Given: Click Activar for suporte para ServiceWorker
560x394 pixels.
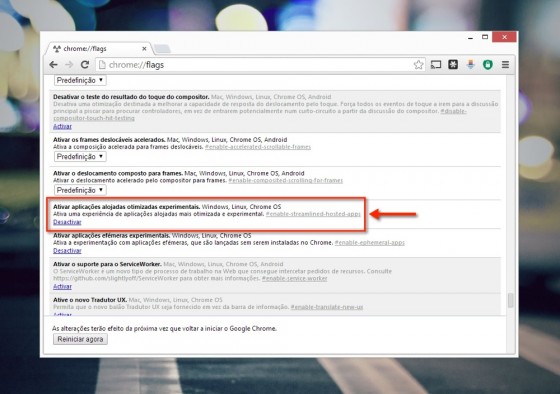Looking at the screenshot, I should coord(62,286).
